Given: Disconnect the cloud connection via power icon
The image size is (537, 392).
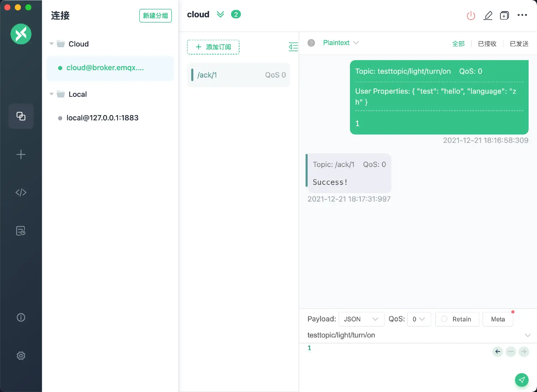Looking at the screenshot, I should 471,15.
